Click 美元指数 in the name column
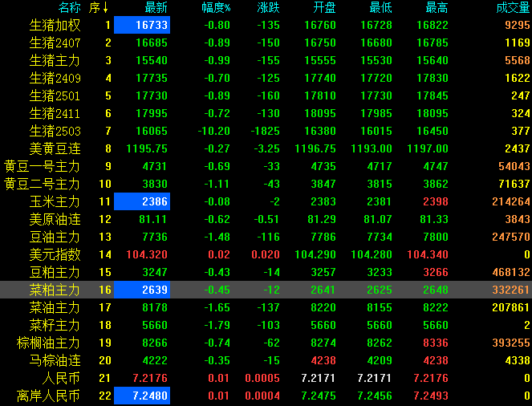532x406 pixels. click(x=55, y=254)
